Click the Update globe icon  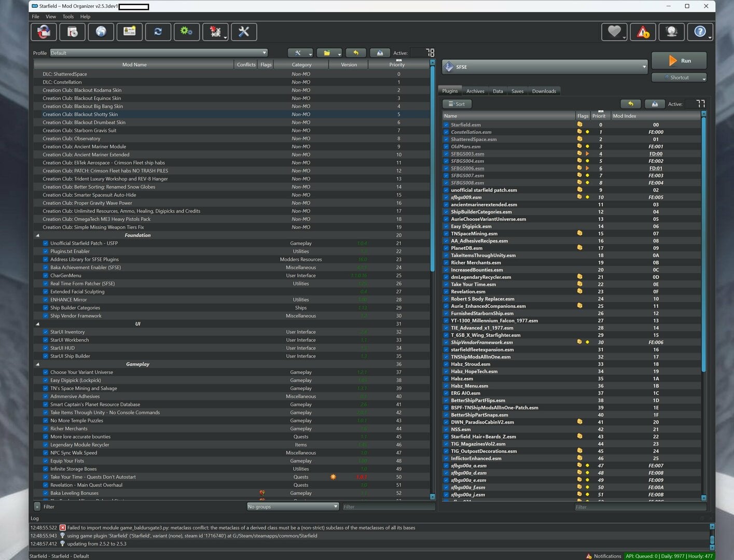point(671,32)
